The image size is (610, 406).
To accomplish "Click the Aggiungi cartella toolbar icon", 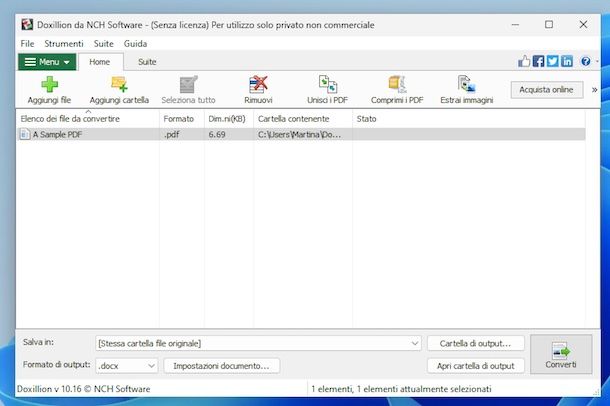I will coord(119,84).
